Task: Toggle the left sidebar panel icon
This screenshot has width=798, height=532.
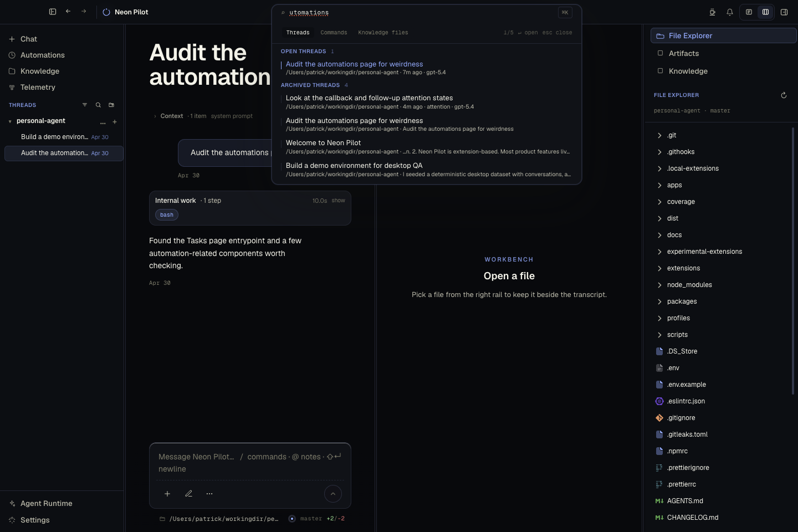Action: coord(53,12)
